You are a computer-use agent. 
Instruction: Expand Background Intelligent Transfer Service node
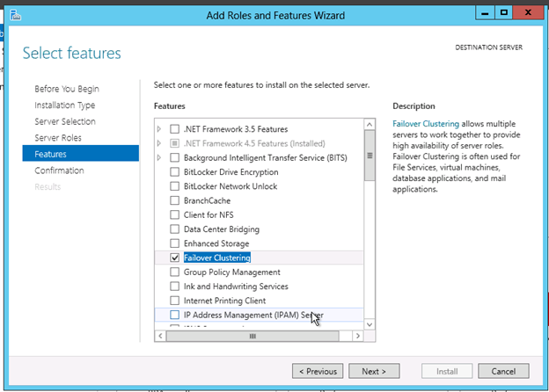tap(159, 157)
